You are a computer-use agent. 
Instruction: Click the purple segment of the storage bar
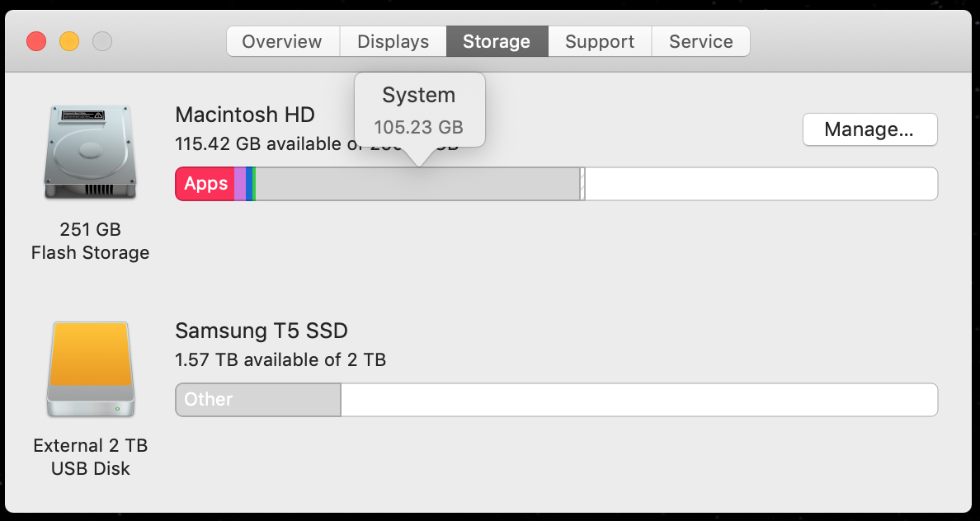click(240, 184)
